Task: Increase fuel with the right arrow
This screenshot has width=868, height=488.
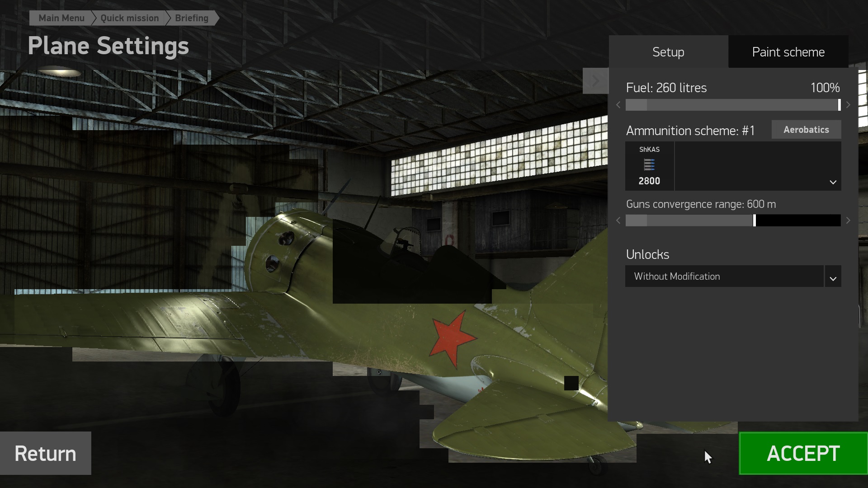Action: 848,105
